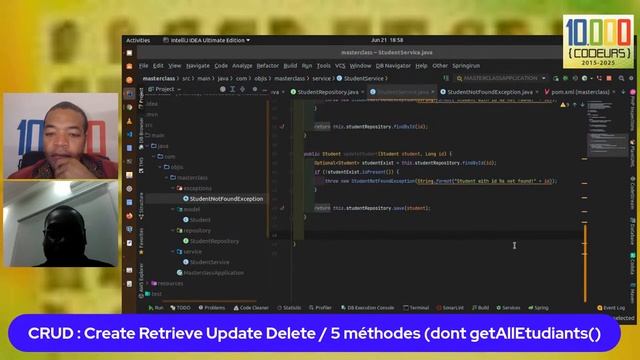Toggle the Project side tab
The width and height of the screenshot is (640, 360).
click(141, 98)
